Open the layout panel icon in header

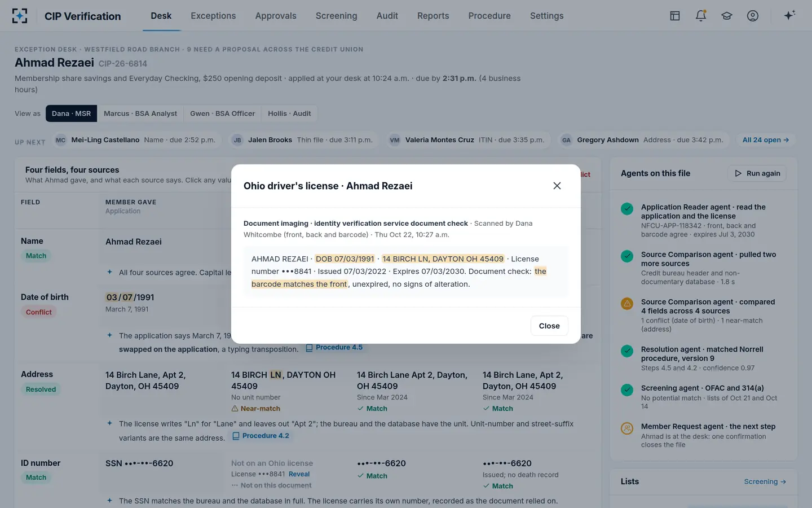click(x=675, y=16)
